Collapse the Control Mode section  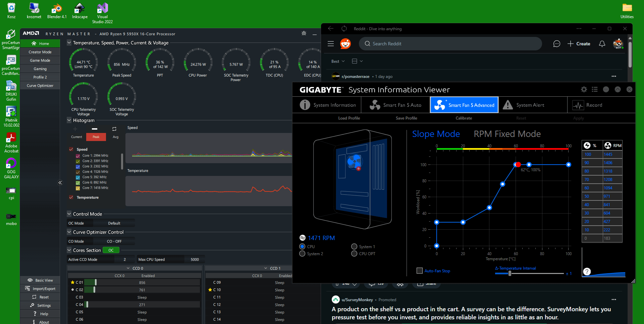69,214
